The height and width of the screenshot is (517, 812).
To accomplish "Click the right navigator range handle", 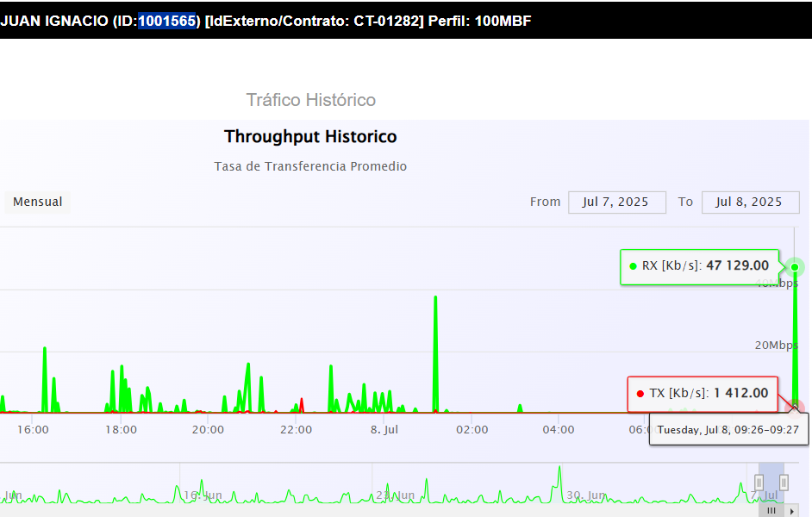I will click(784, 482).
